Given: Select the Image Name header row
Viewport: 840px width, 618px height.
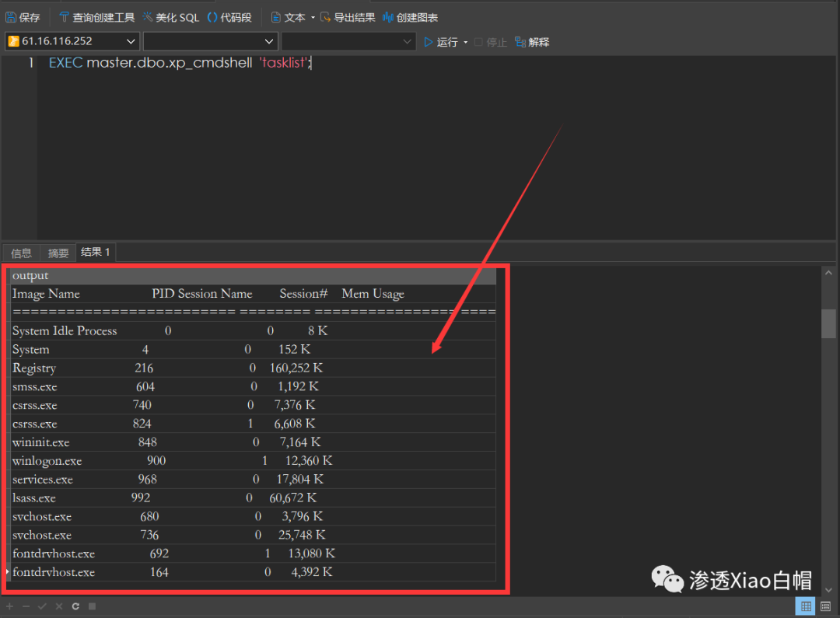Looking at the screenshot, I should click(x=254, y=294).
